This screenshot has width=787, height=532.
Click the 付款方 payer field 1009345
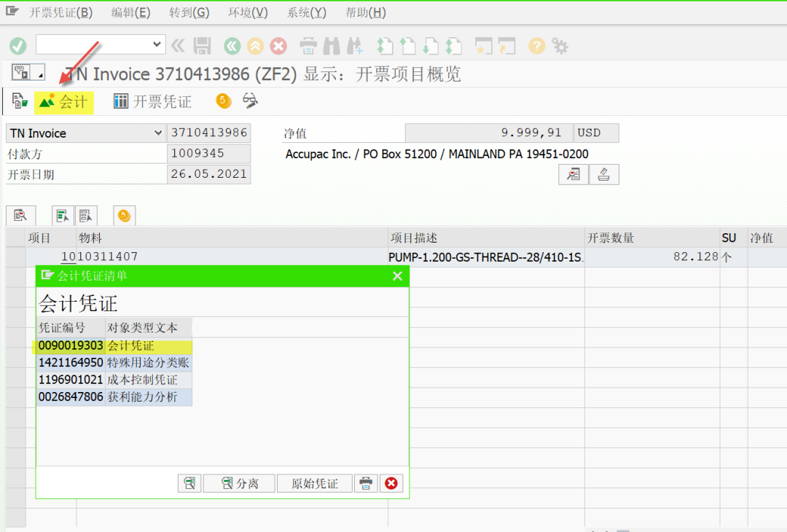point(209,153)
